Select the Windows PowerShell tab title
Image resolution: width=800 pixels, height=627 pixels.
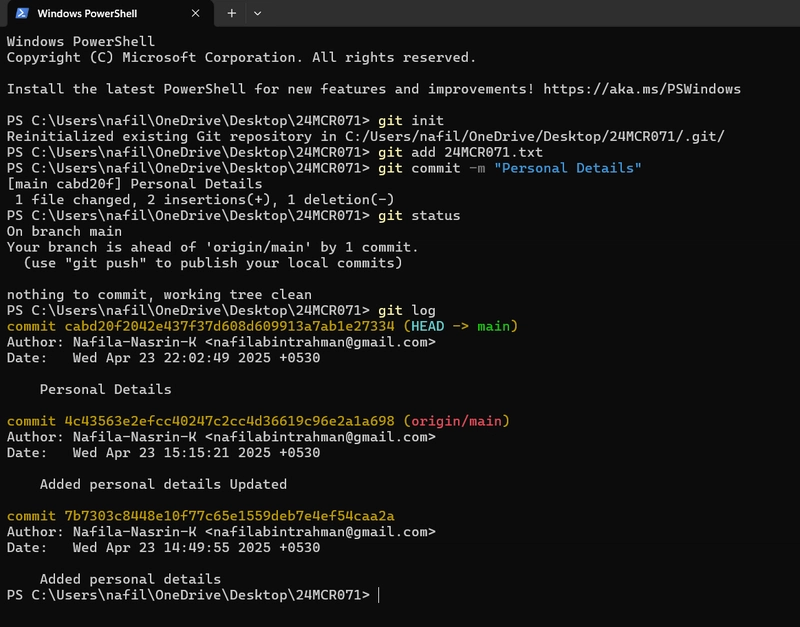tap(87, 14)
